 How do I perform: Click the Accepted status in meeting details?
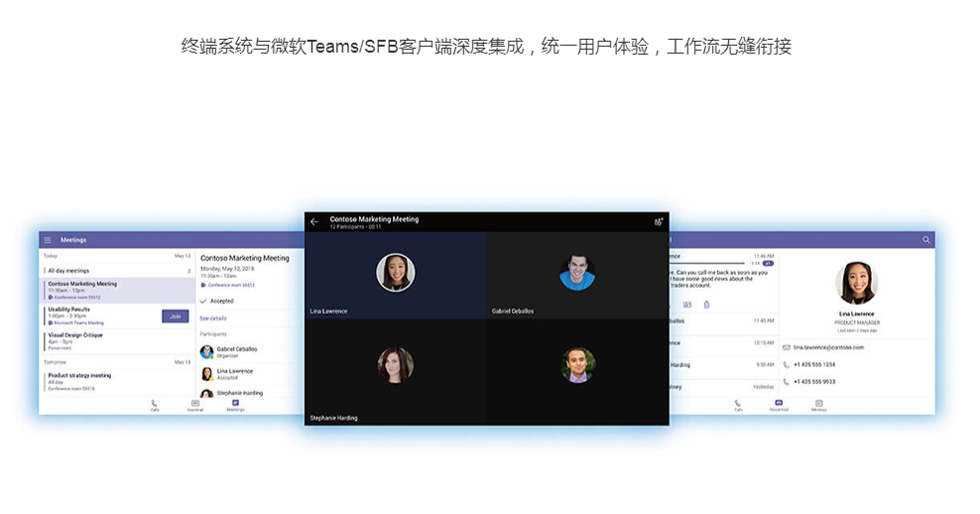[217, 302]
